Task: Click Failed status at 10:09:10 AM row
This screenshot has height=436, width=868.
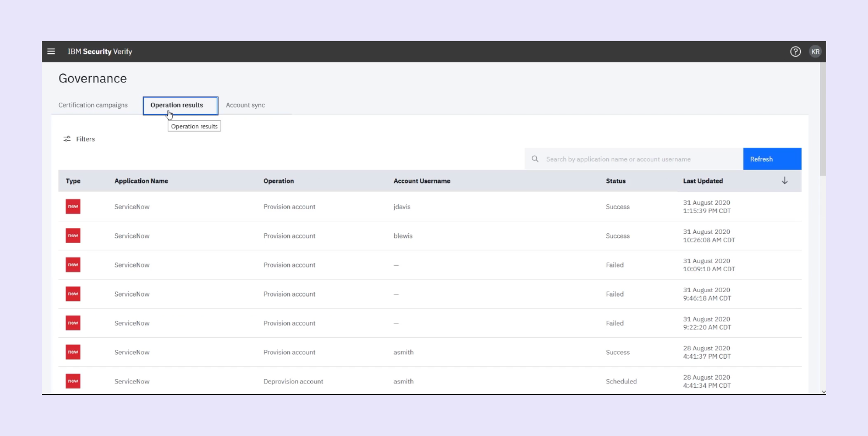Action: tap(615, 265)
